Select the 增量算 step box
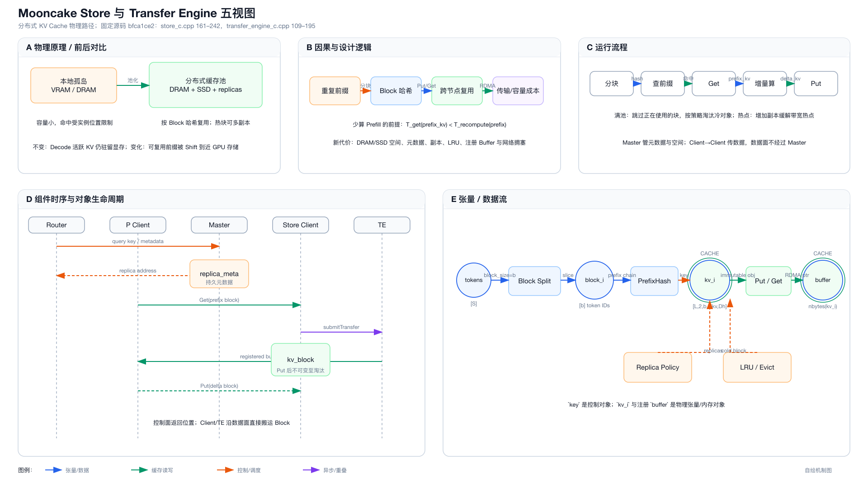This screenshot has height=488, width=868. click(x=765, y=84)
